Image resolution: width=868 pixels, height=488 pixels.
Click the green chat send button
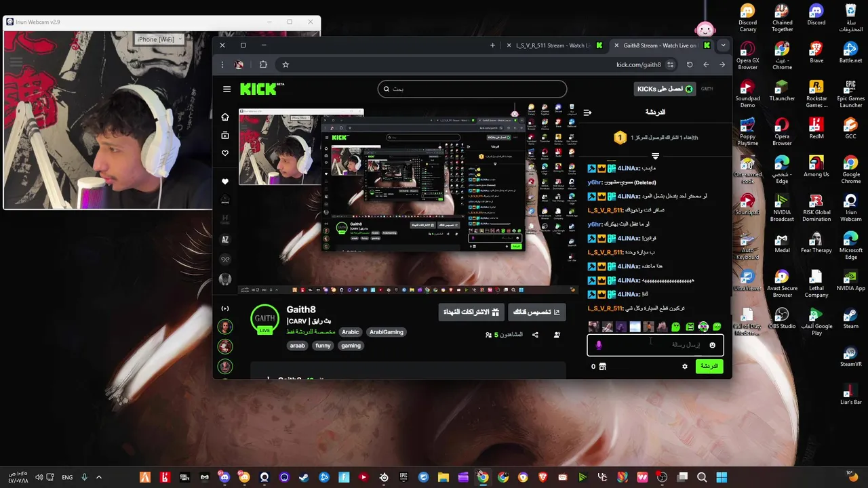[x=709, y=367]
